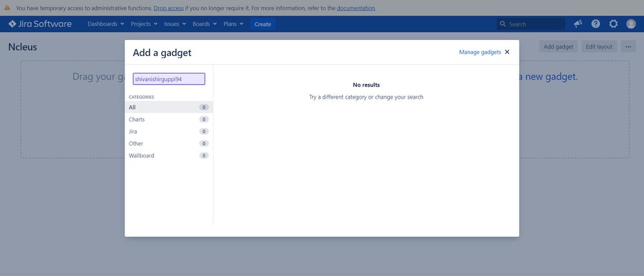The image size is (644, 276).
Task: Click the No results message
Action: click(x=367, y=85)
